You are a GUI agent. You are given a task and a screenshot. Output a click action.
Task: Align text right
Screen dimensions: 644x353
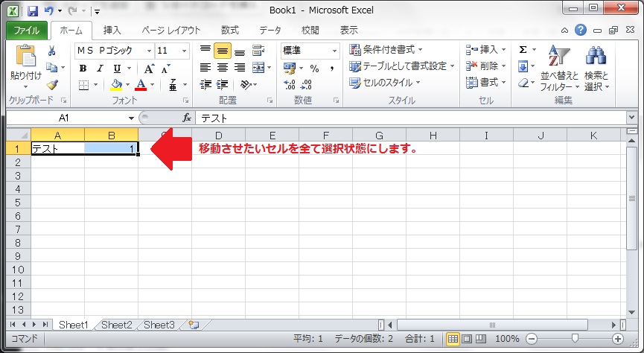(x=240, y=67)
